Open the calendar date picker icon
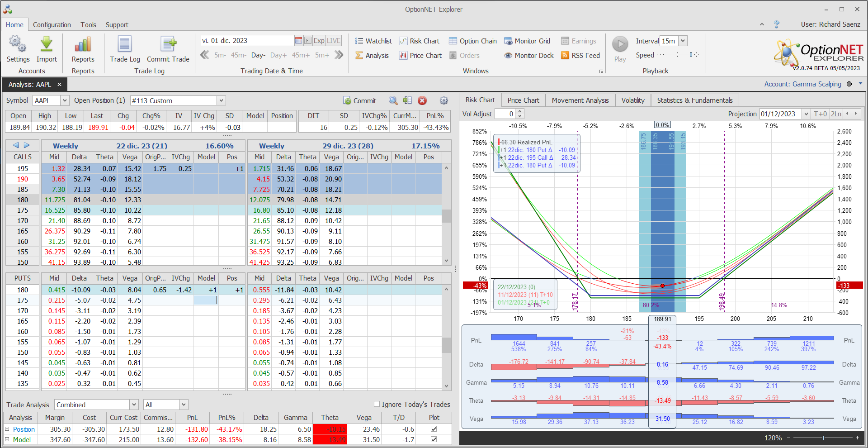Screen dimensions: 868x448 [298, 41]
